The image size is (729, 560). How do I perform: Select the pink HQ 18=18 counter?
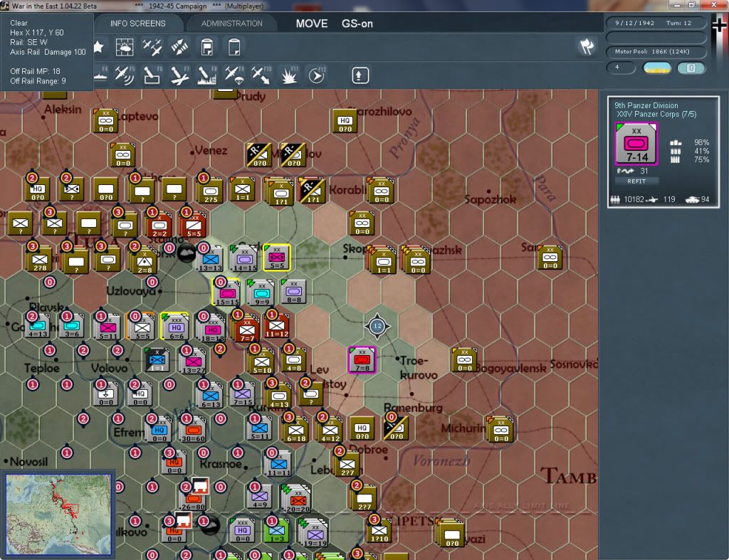(x=211, y=329)
